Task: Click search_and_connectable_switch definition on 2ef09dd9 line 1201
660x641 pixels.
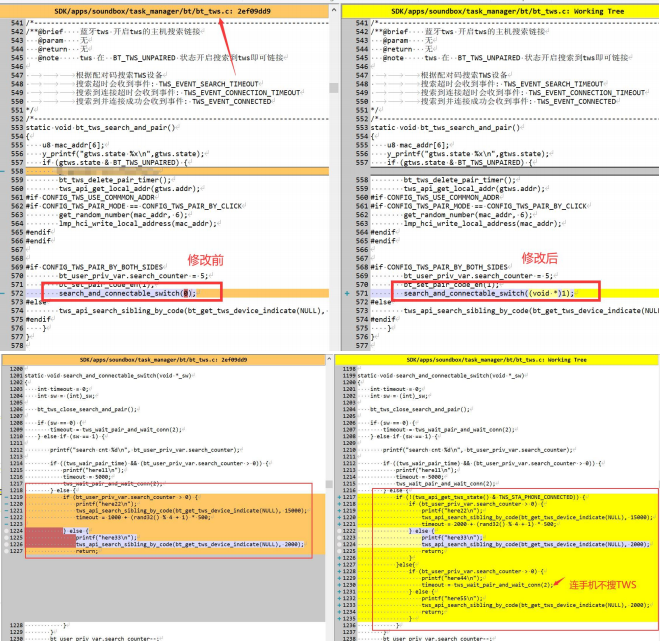Action: [108, 375]
